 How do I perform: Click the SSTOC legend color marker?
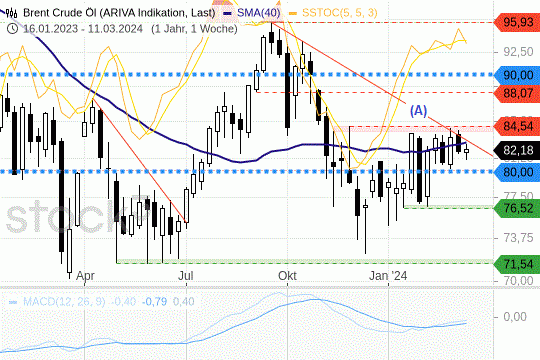coord(293,13)
